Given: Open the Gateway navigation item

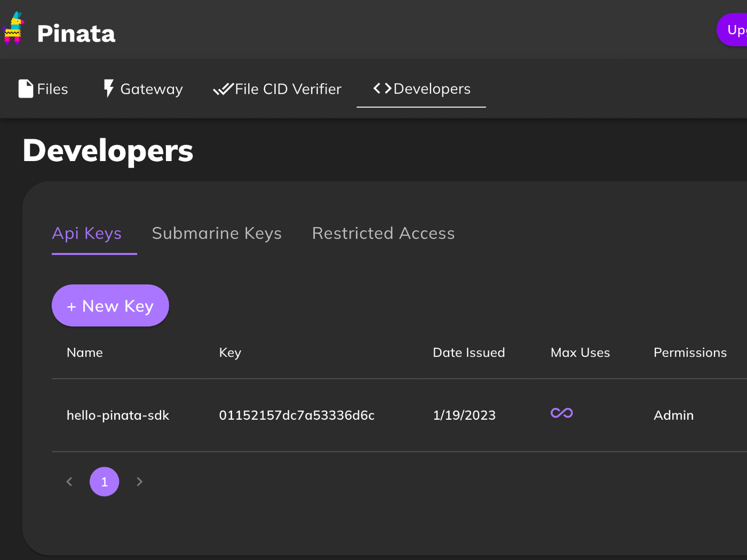Looking at the screenshot, I should [143, 89].
